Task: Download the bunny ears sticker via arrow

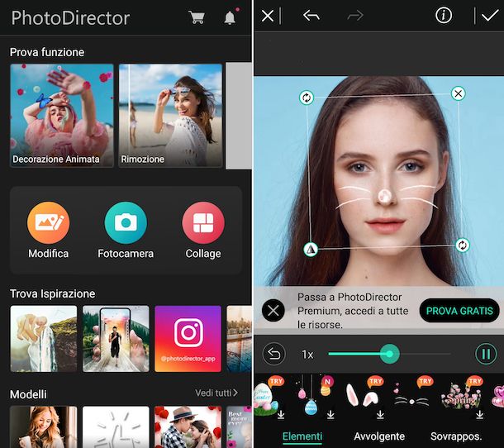Action: tap(380, 415)
